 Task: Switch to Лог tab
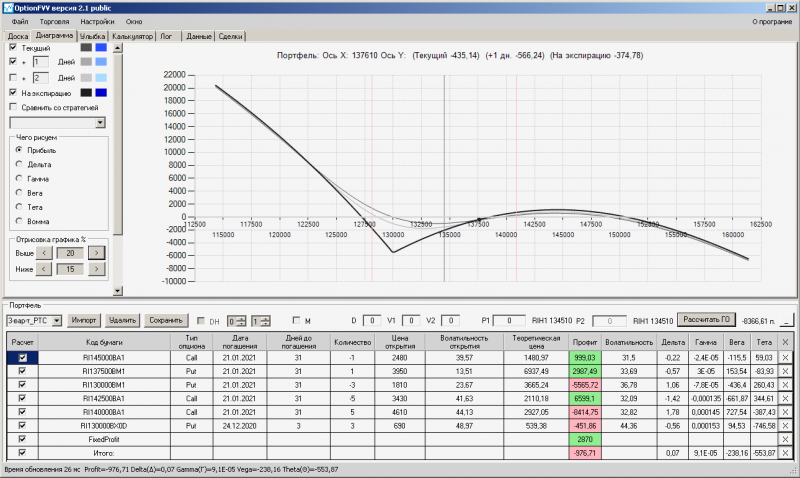[166, 36]
